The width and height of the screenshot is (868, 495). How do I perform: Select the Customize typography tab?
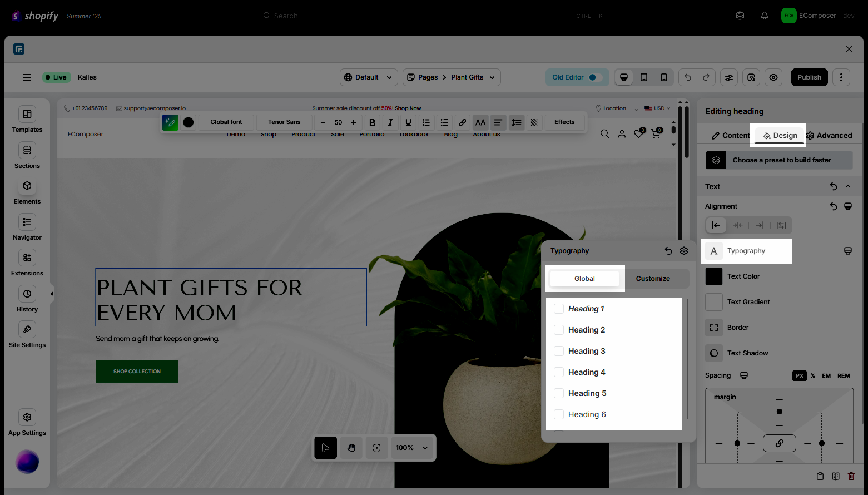point(653,279)
